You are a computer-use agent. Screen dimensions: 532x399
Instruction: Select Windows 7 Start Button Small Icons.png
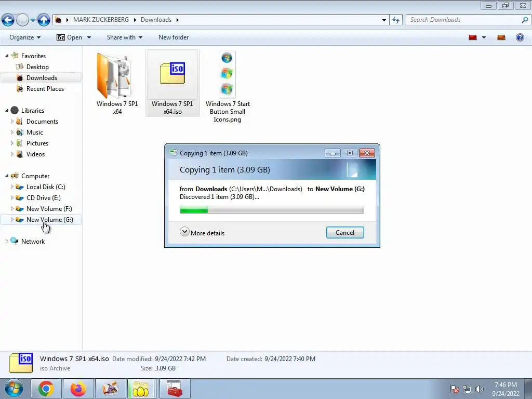pos(228,87)
